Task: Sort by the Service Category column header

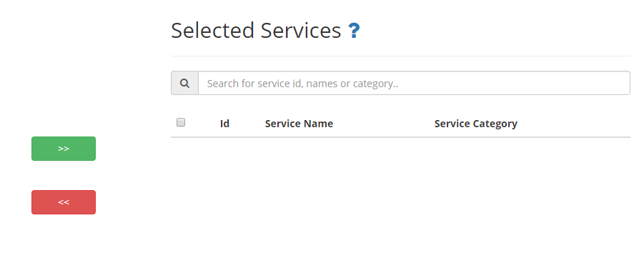Action: [476, 124]
